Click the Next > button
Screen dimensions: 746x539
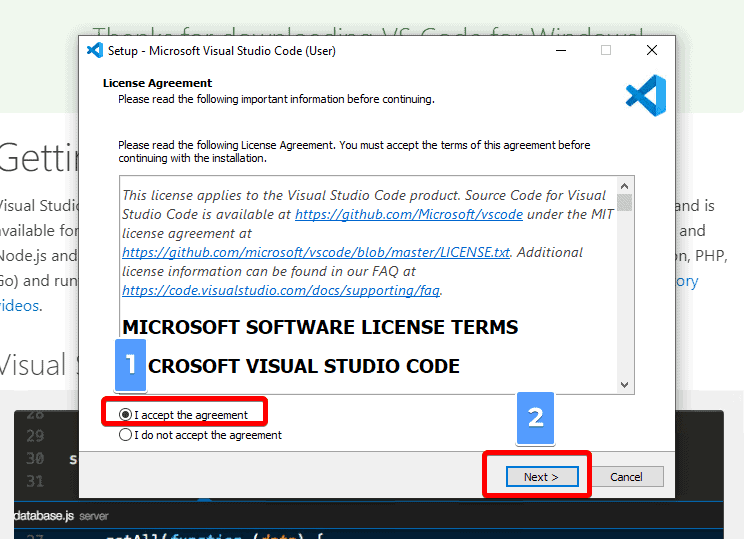click(x=542, y=477)
